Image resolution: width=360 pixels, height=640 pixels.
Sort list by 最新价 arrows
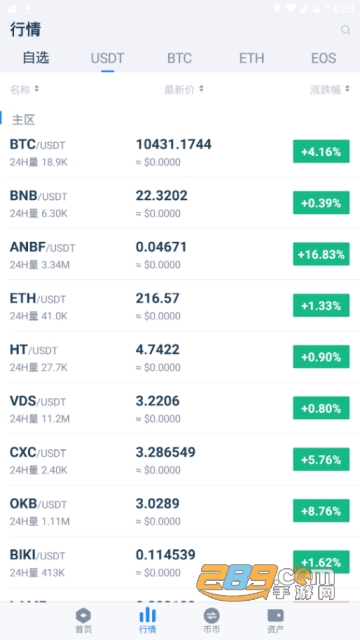[201, 89]
